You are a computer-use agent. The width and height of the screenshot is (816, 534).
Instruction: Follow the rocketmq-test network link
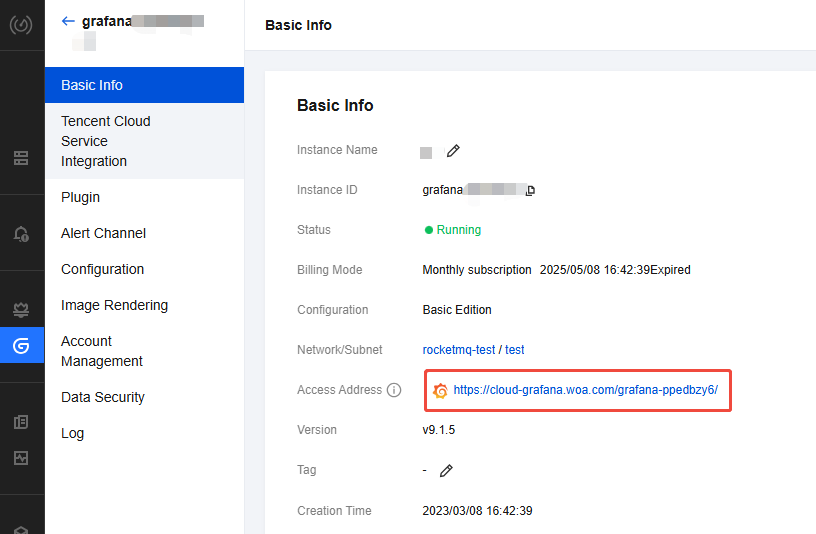click(x=458, y=350)
